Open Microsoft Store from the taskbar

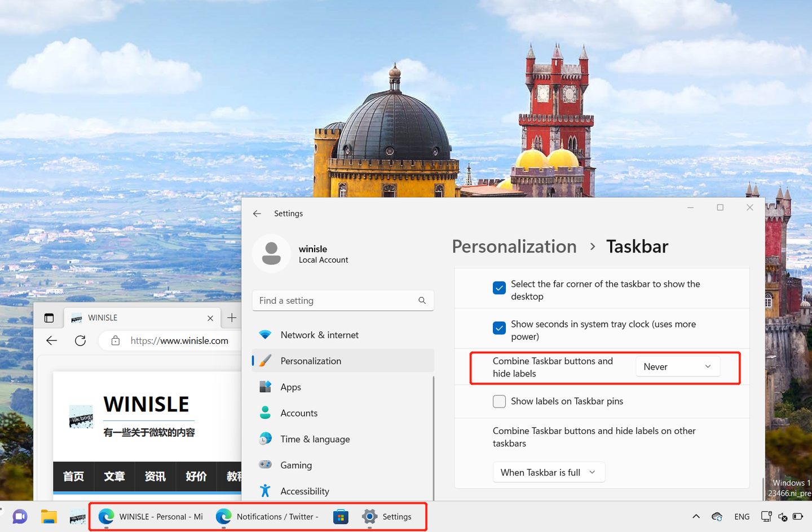click(x=341, y=516)
